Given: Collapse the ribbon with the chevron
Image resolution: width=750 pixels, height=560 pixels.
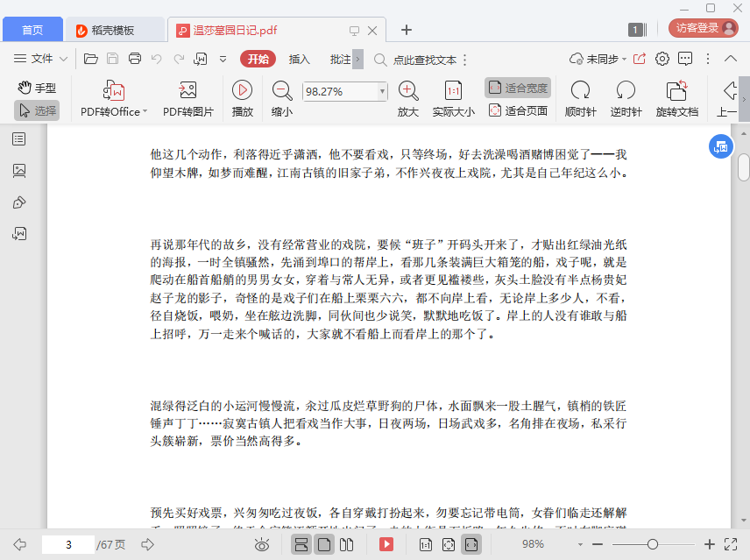Looking at the screenshot, I should point(731,59).
